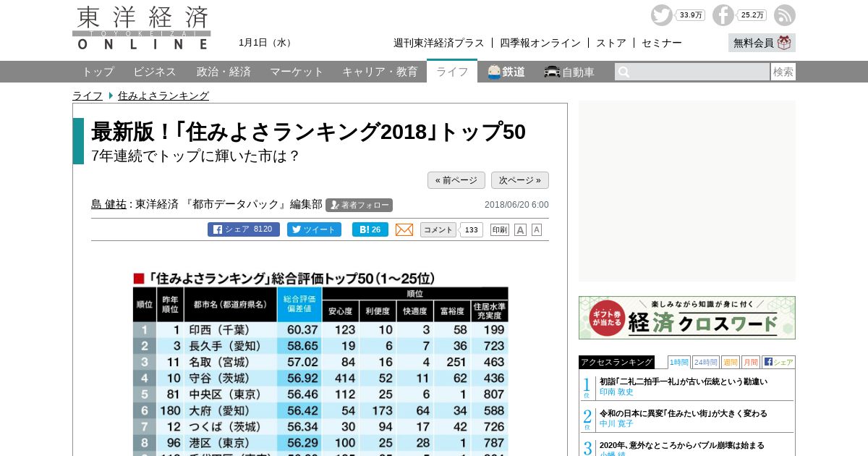This screenshot has height=456, width=868.
Task: Open the 自動車 navigation tab
Action: [x=569, y=72]
